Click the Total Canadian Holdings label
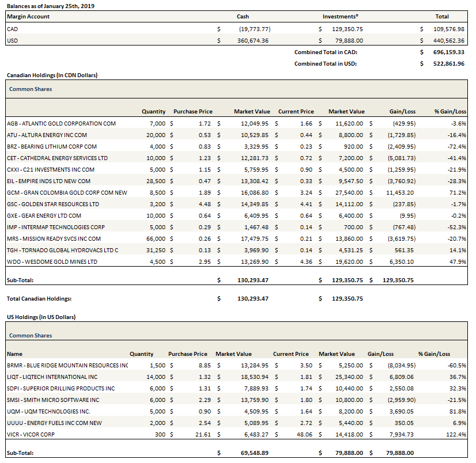Screen dimensions: 476x463 (x=39, y=299)
